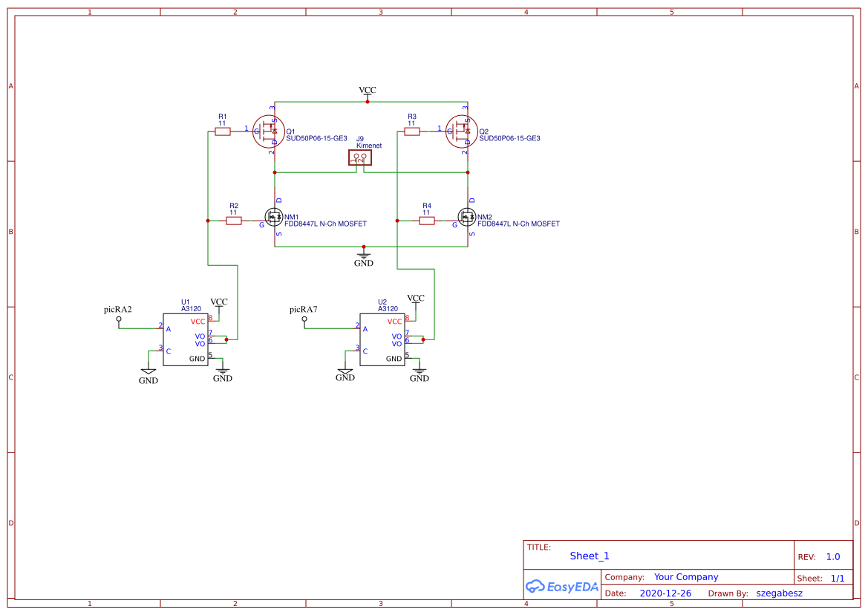868x615 pixels.
Task: Click the REV value 1.0
Action: (x=833, y=557)
